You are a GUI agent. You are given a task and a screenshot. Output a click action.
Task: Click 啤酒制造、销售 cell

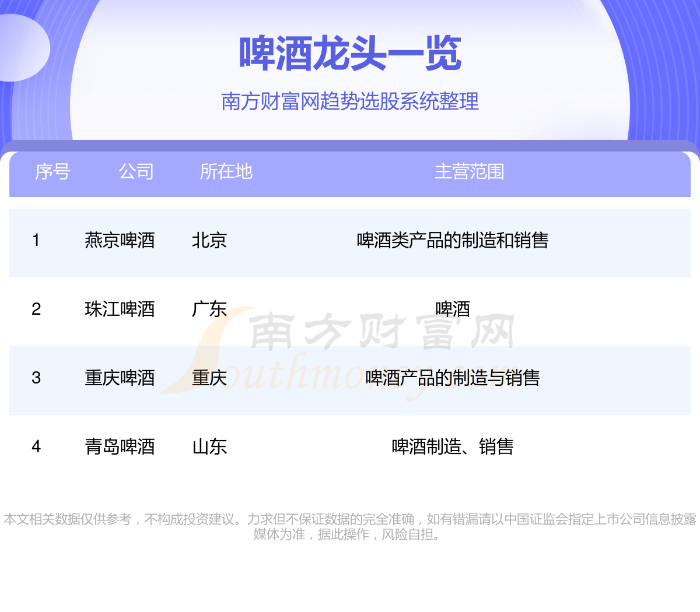[x=453, y=446]
